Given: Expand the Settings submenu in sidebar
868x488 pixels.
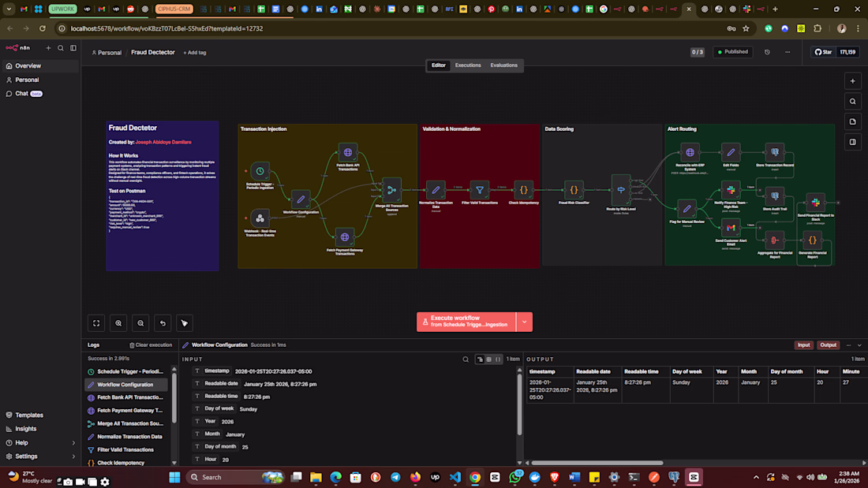Looking at the screenshot, I should click(x=74, y=456).
